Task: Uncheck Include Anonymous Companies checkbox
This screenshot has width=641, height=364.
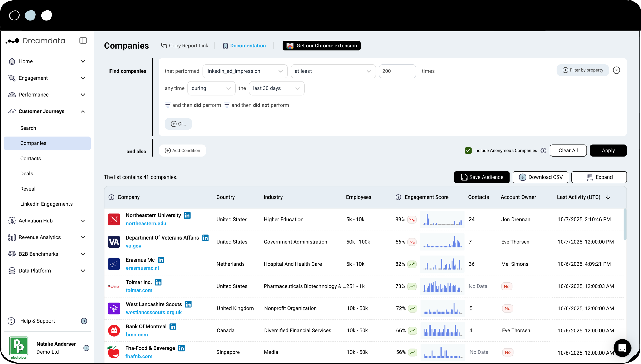Action: click(x=468, y=151)
